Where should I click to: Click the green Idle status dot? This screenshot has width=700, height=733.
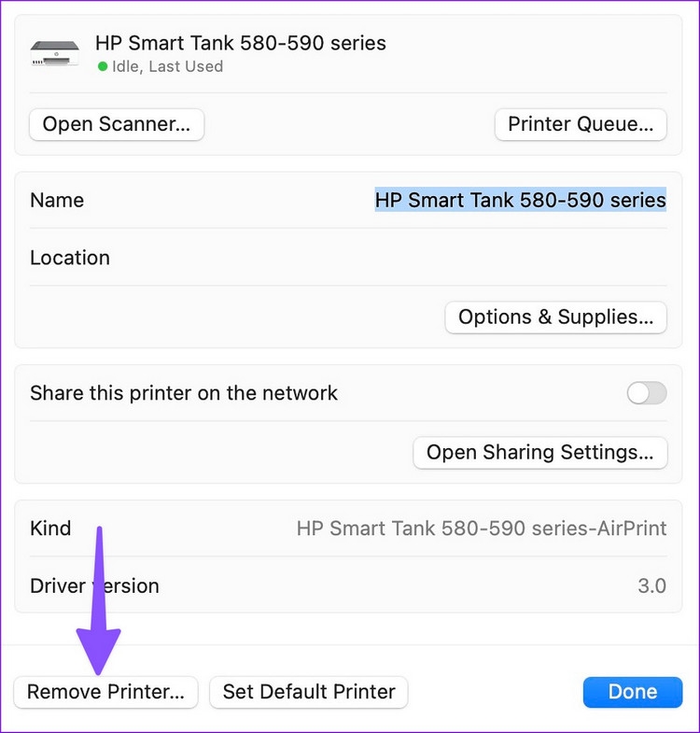click(x=102, y=66)
